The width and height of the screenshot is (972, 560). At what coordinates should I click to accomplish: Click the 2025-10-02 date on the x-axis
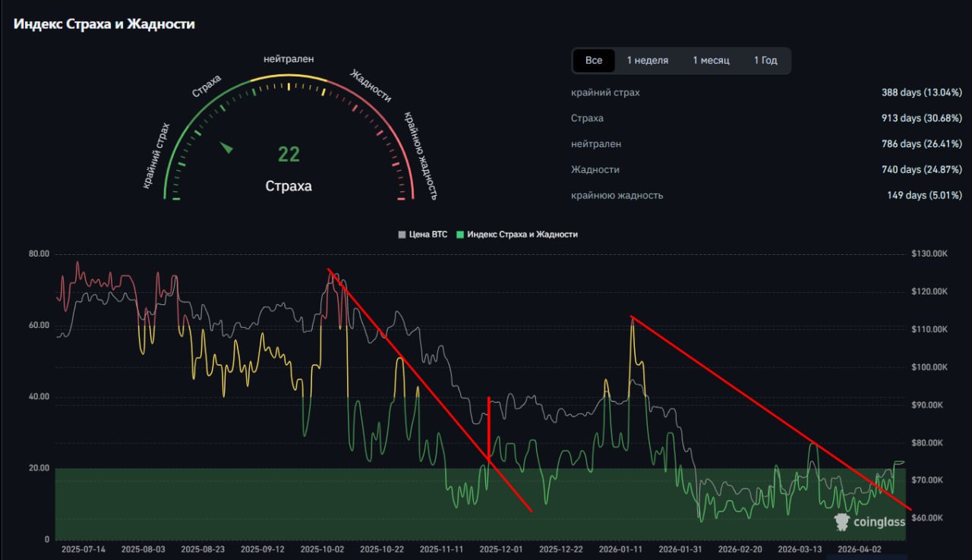click(x=322, y=549)
